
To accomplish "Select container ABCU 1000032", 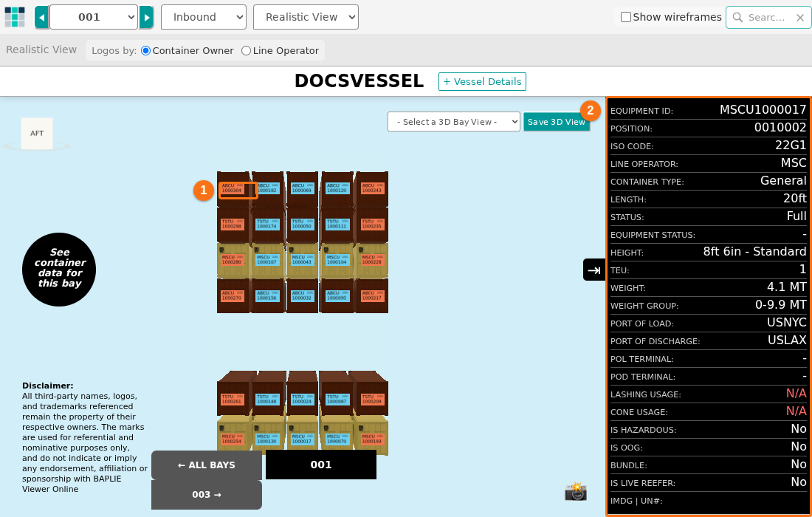I will click(x=302, y=295).
